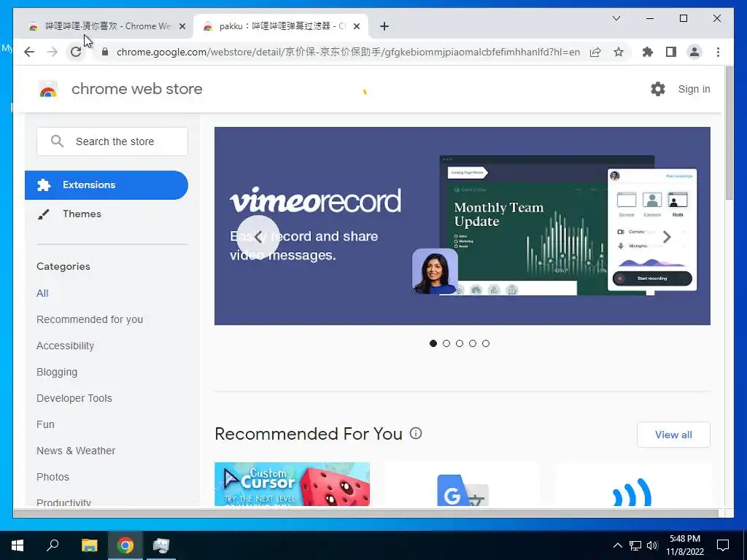Image resolution: width=747 pixels, height=560 pixels.
Task: Go back to the previous page
Action: (x=29, y=52)
